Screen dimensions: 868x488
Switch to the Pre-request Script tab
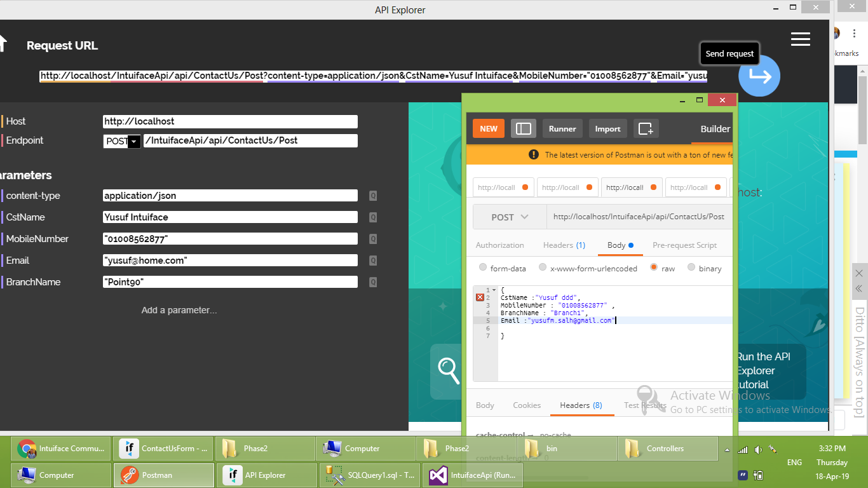coord(684,245)
